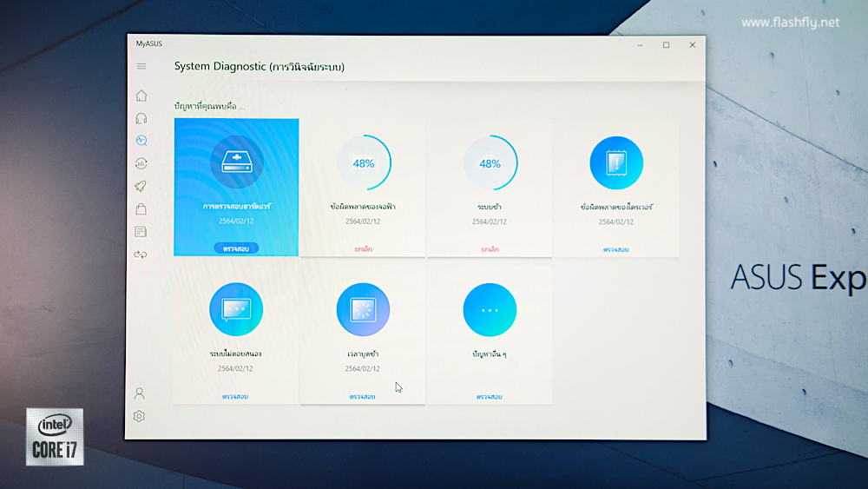Screen dimensions: 868x489
Task: Open the gauge dial sidebar icon
Action: click(141, 163)
